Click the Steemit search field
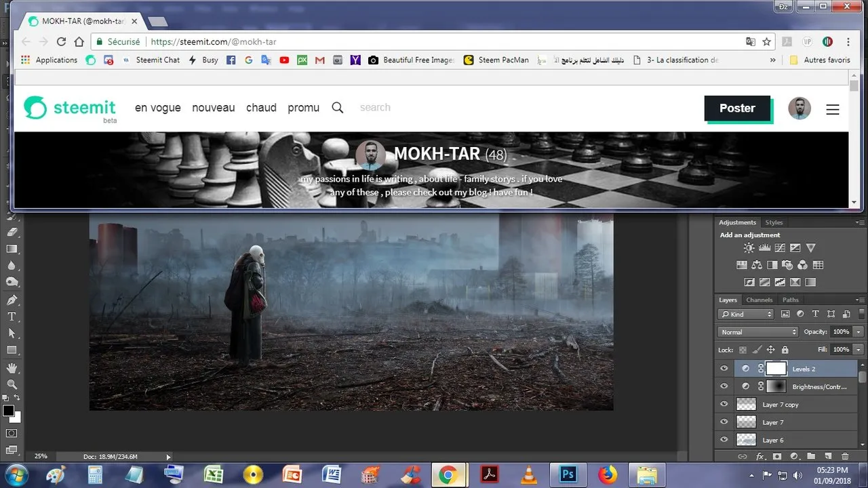868x488 pixels. point(375,108)
